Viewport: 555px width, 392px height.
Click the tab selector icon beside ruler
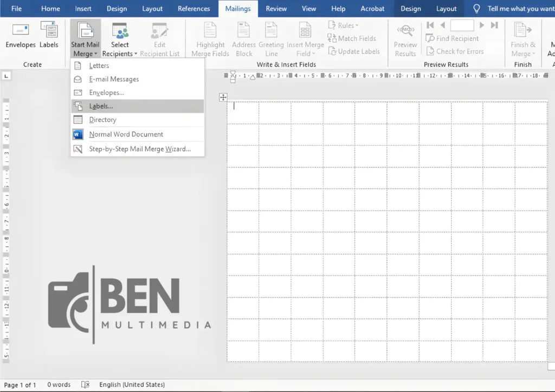tap(7, 76)
